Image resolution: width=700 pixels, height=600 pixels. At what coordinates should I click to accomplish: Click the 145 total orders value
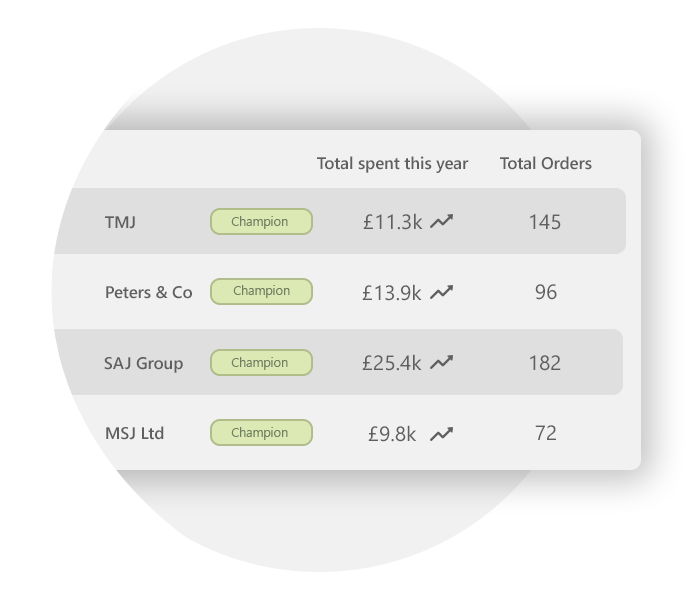(x=545, y=222)
